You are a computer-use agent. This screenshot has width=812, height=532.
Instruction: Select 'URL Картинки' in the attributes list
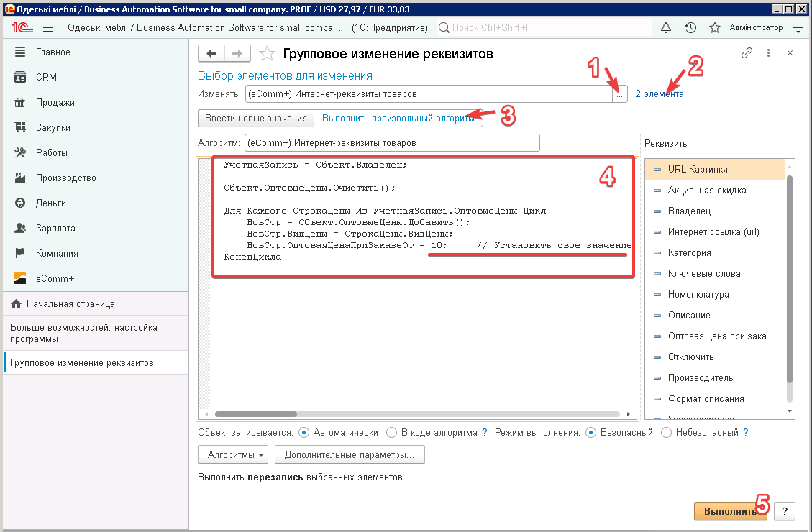point(698,170)
